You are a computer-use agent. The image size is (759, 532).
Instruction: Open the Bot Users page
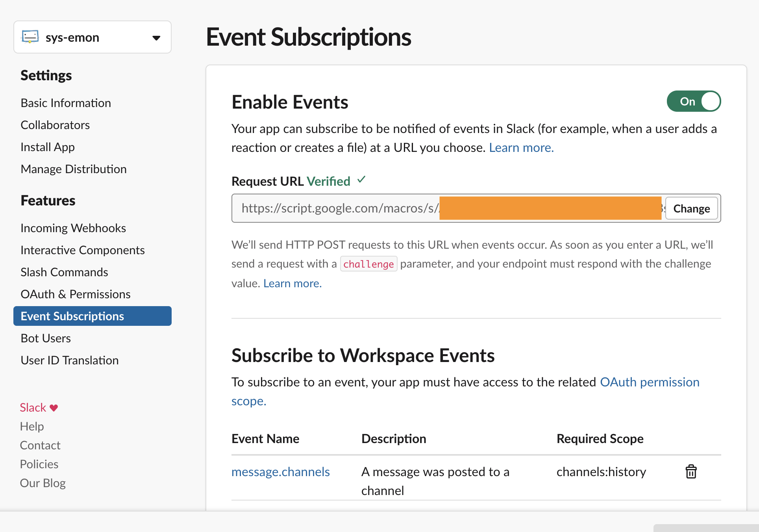pos(46,338)
